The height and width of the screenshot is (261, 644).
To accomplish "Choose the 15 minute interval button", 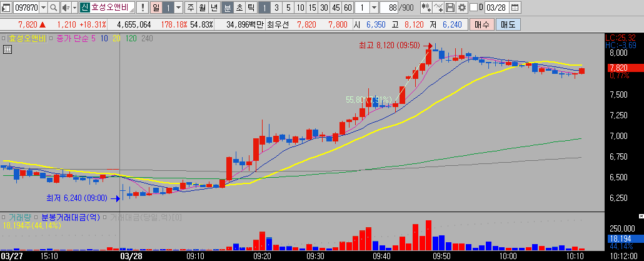I will 313,8.
